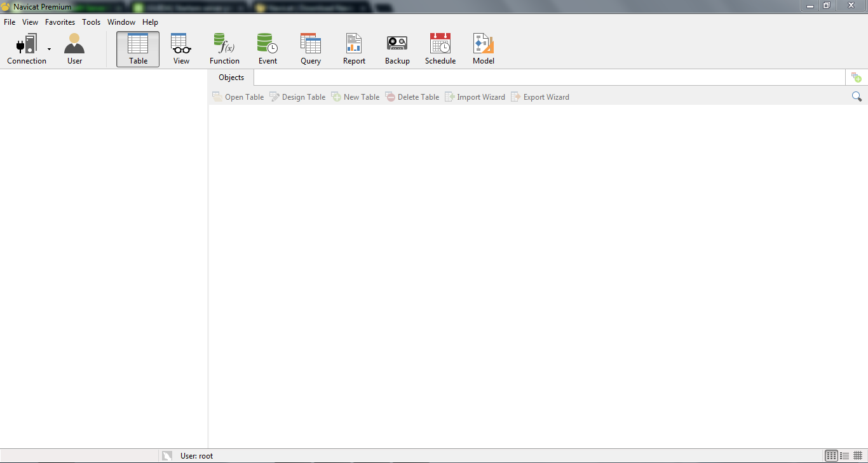
Task: Open the User management icon
Action: 74,50
